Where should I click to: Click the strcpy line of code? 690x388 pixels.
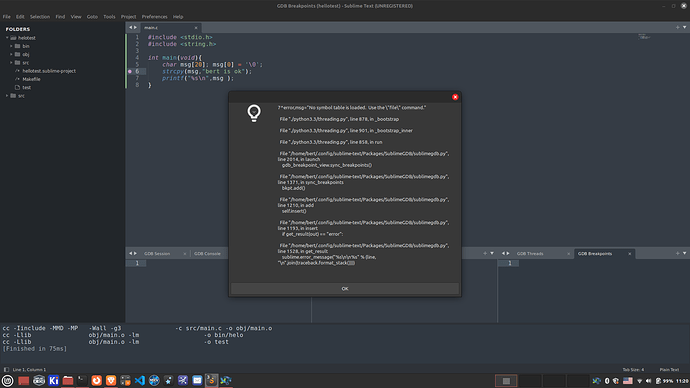coord(207,71)
